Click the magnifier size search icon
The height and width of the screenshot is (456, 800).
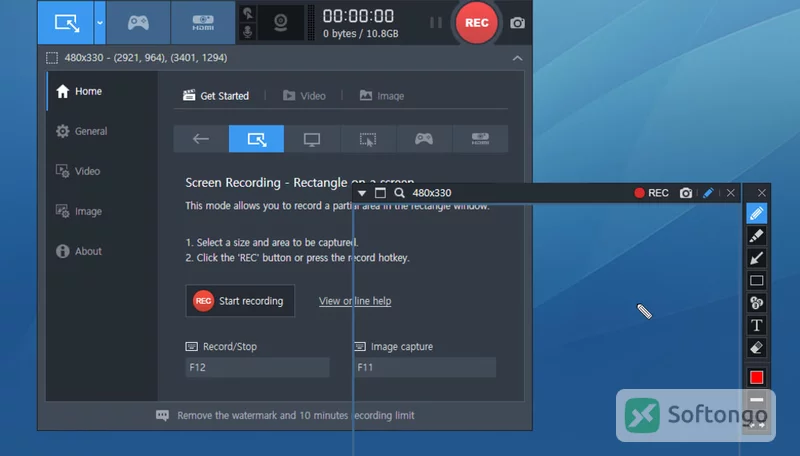[x=399, y=193]
